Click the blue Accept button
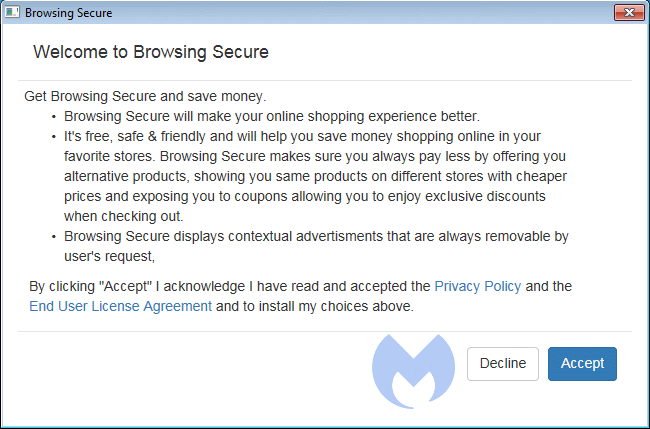Image resolution: width=650 pixels, height=429 pixels. (582, 364)
